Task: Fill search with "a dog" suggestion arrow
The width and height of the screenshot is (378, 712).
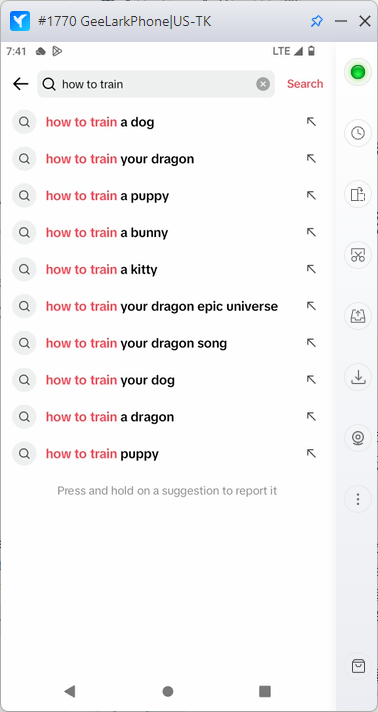Action: pos(311,122)
